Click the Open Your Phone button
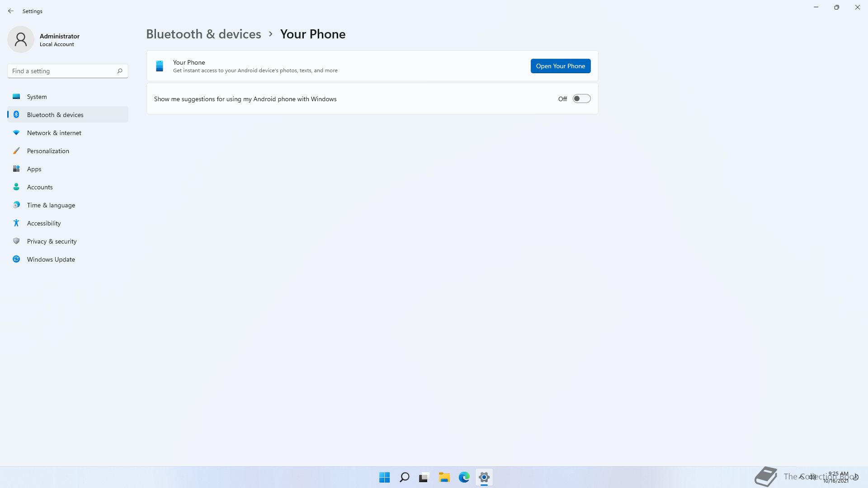Screen dimensions: 868x488 561,66
